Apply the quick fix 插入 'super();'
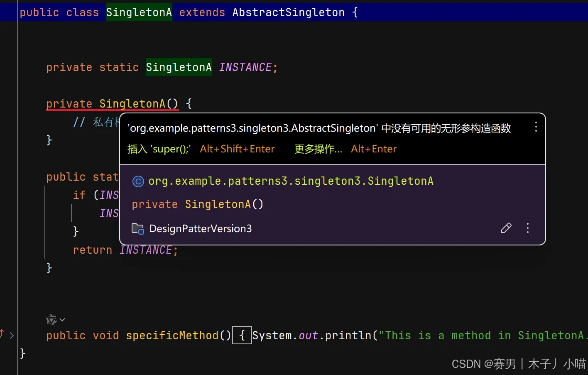This screenshot has height=375, width=588. coord(159,149)
